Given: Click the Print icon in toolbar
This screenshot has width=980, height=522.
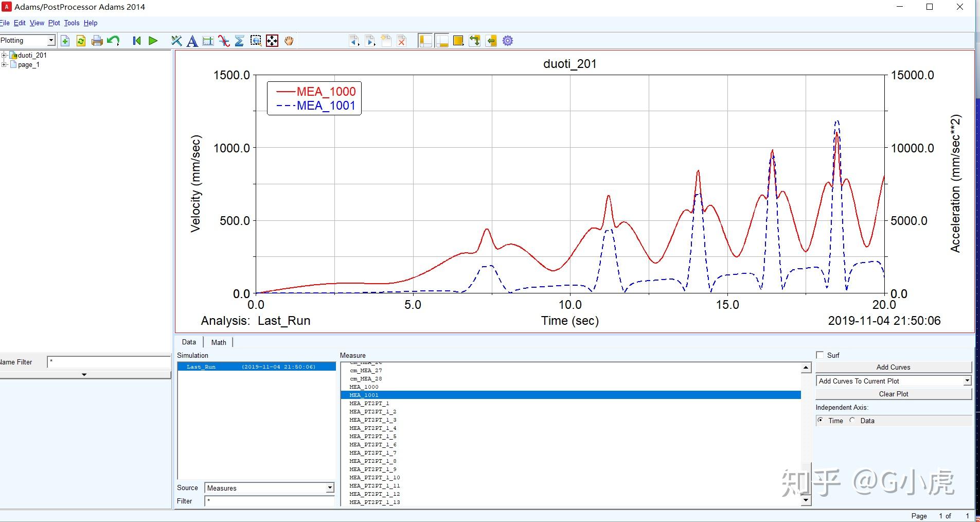Looking at the screenshot, I should pyautogui.click(x=97, y=41).
